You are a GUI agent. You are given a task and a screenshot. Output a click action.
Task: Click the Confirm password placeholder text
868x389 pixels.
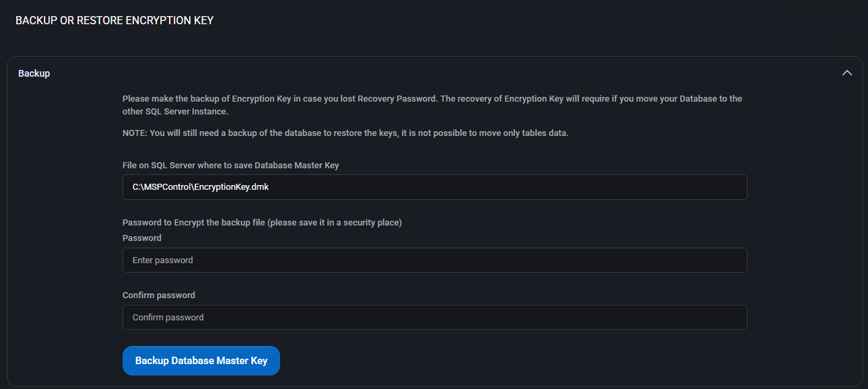tap(168, 317)
